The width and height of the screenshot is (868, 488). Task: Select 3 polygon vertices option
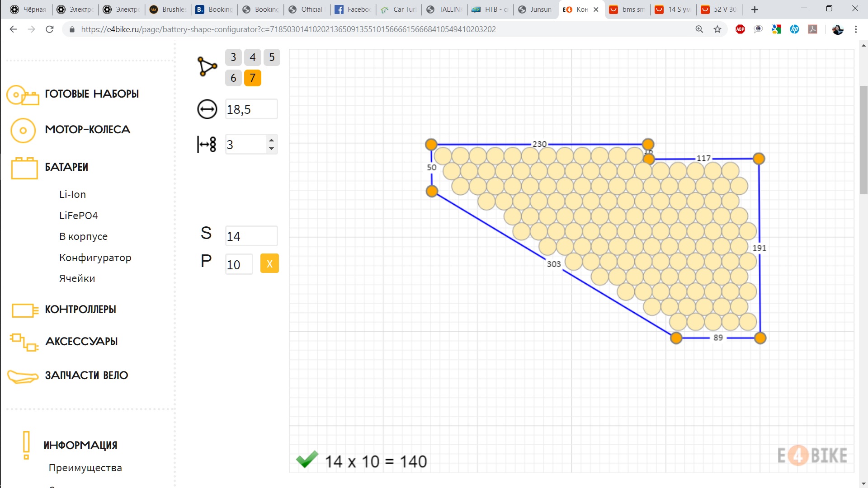(x=233, y=57)
